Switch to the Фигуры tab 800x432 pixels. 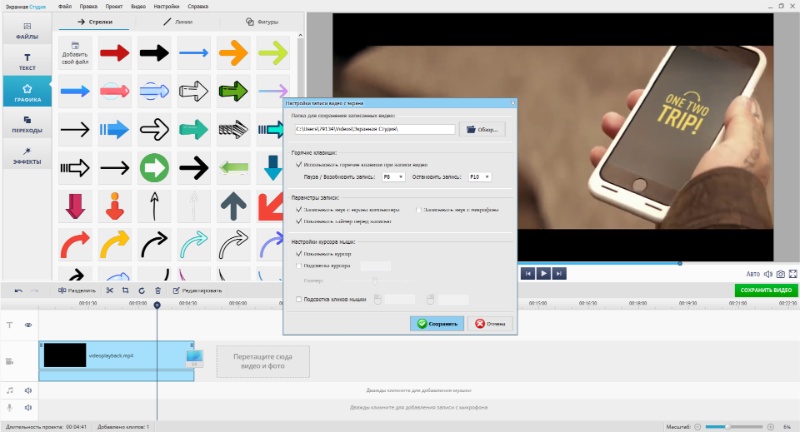click(x=262, y=22)
